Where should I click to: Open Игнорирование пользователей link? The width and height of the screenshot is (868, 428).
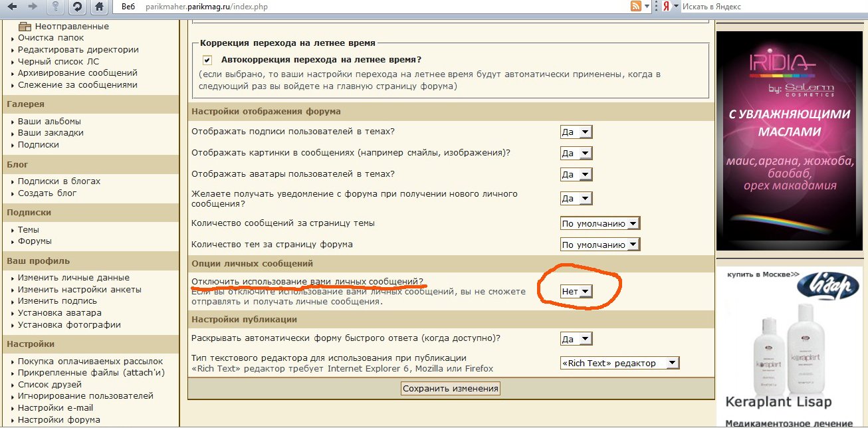click(86, 396)
